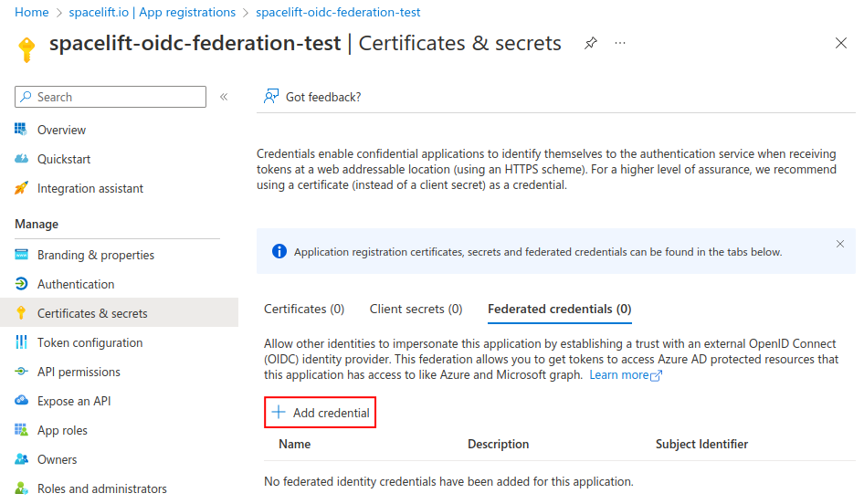Open the ellipsis more options menu
The height and width of the screenshot is (504, 864).
pos(620,43)
